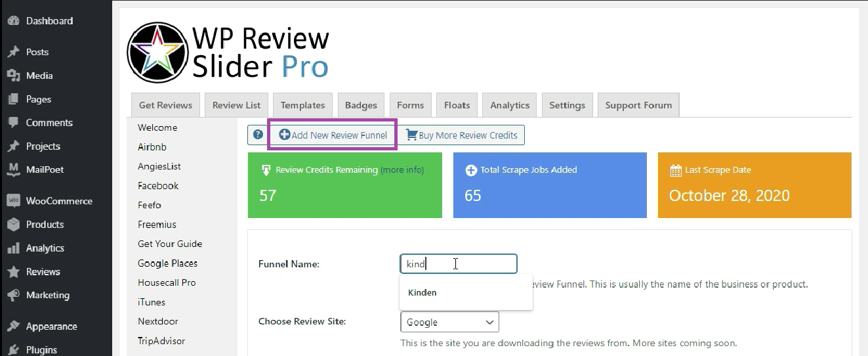The height and width of the screenshot is (356, 868).
Task: Click the credits remaining value 57
Action: [x=268, y=196]
